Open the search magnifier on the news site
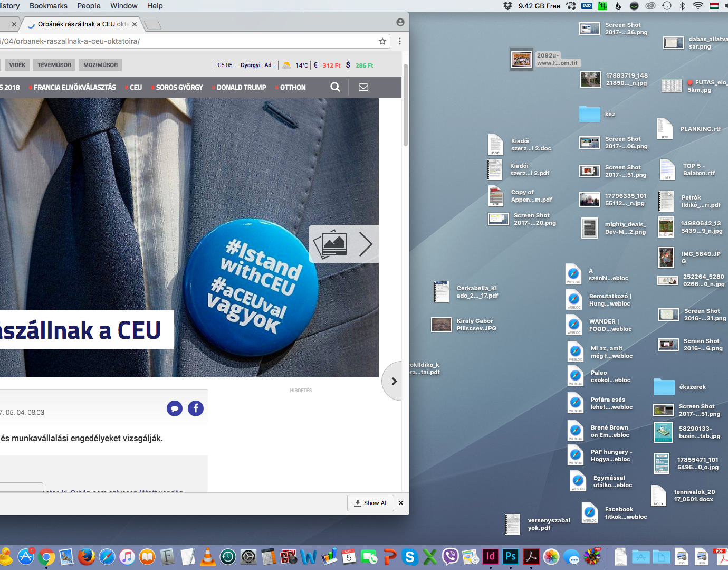 335,87
